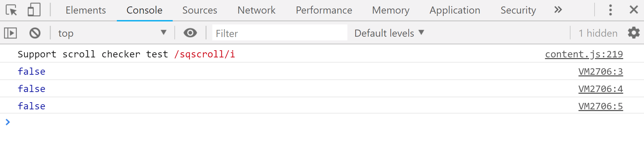Activate the inspect element picker icon
Screen dimensions: 644x163
point(12,10)
